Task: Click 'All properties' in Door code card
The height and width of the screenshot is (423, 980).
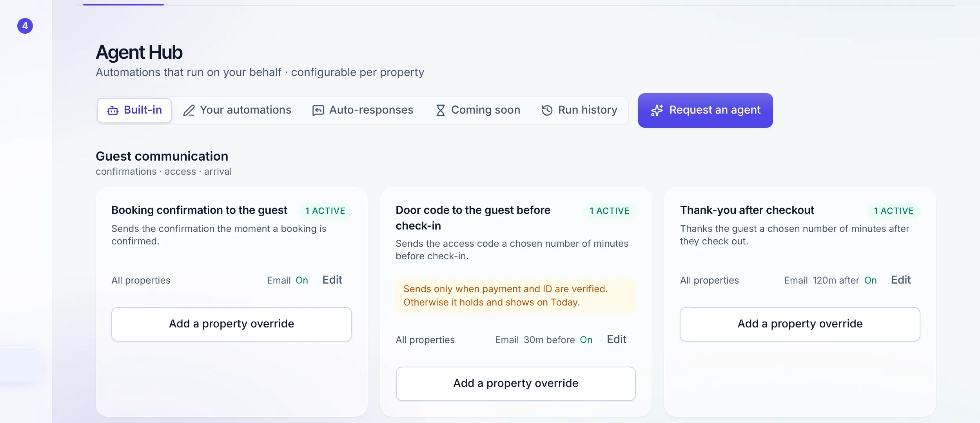Action: [x=425, y=340]
